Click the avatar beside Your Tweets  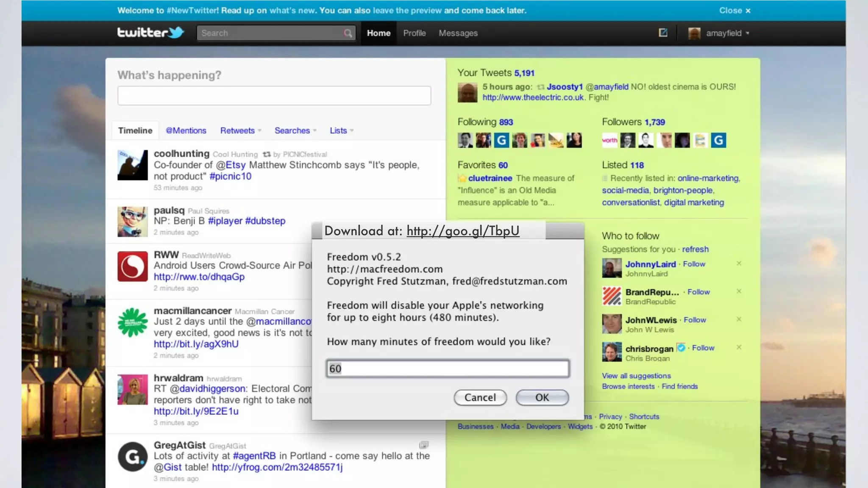tap(467, 93)
